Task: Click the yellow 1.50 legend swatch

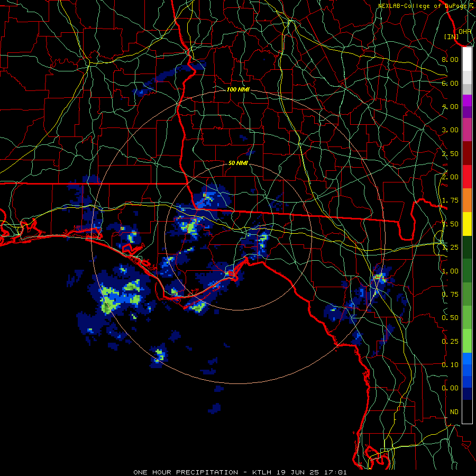Action: pyautogui.click(x=467, y=224)
